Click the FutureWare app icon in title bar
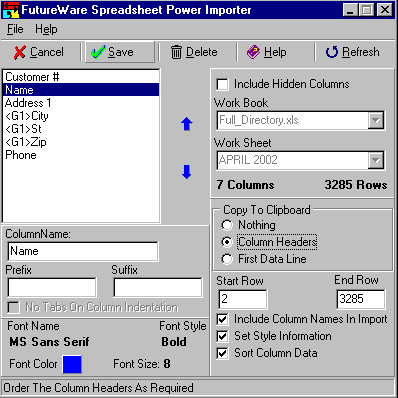 (10, 10)
